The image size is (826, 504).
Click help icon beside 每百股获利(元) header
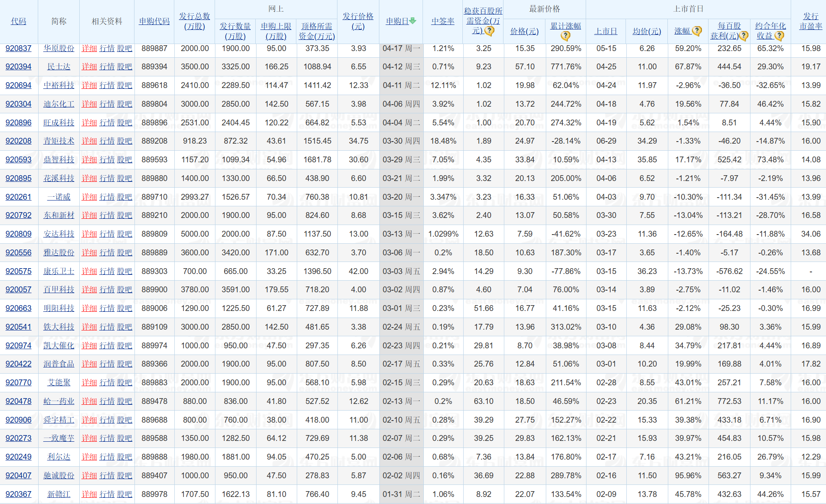pos(744,36)
